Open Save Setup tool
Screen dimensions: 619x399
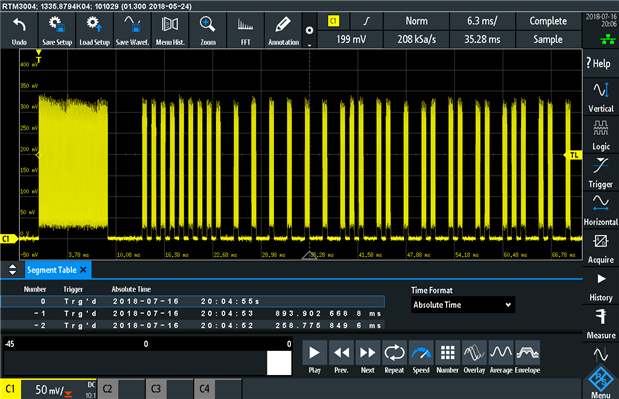coord(57,30)
